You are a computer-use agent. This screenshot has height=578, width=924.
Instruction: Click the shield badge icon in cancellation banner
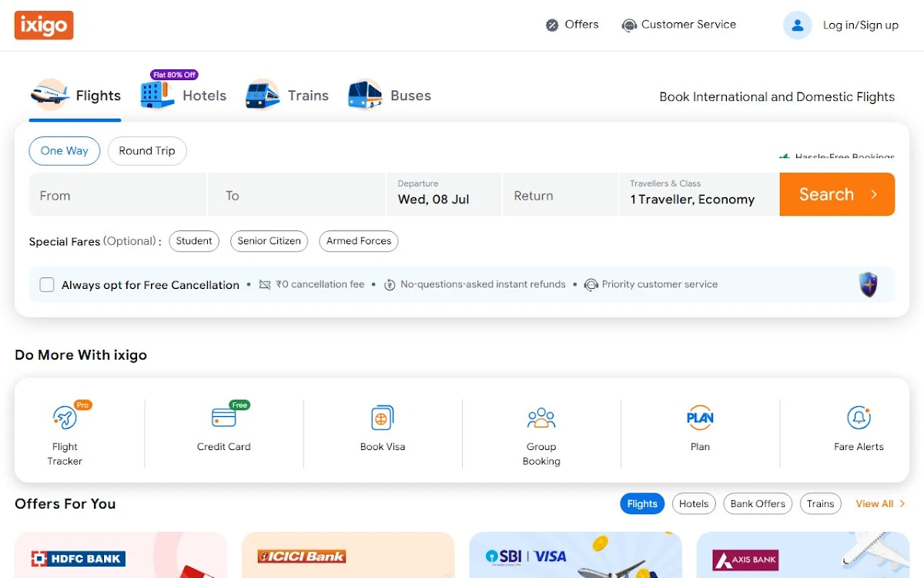coord(869,284)
